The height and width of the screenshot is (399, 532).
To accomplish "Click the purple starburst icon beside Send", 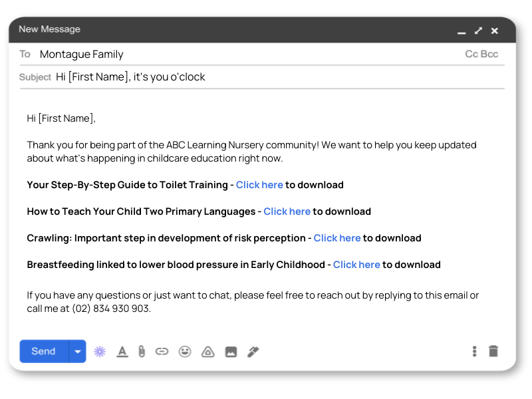I will tap(100, 352).
